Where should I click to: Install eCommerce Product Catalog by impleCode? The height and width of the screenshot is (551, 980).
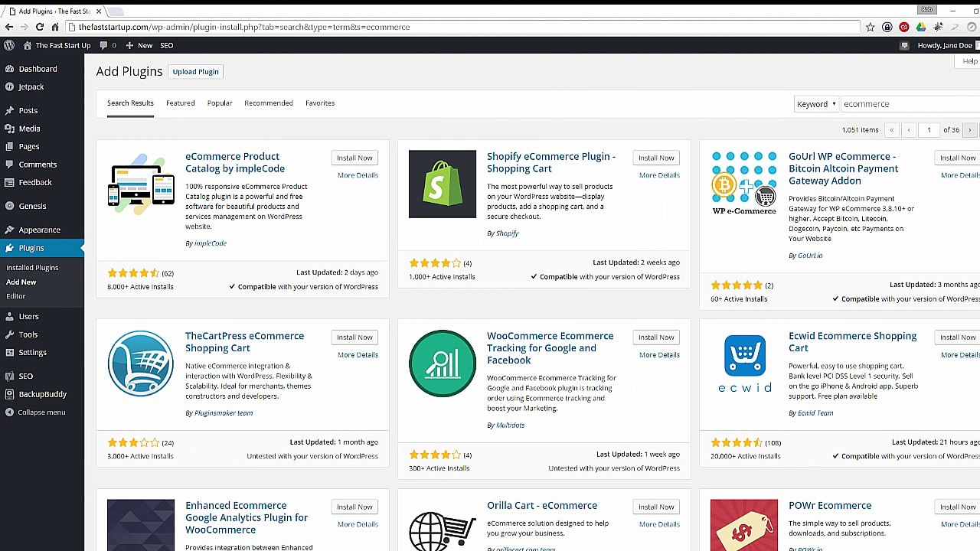point(354,158)
